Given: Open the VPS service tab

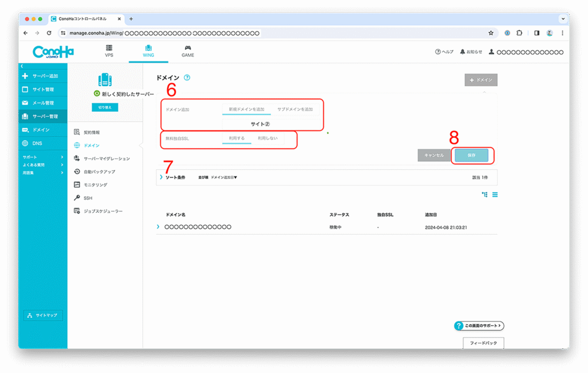Looking at the screenshot, I should click(109, 51).
